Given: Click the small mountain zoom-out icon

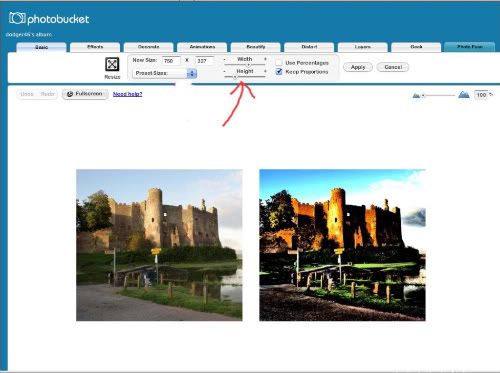Looking at the screenshot, I should tap(416, 96).
